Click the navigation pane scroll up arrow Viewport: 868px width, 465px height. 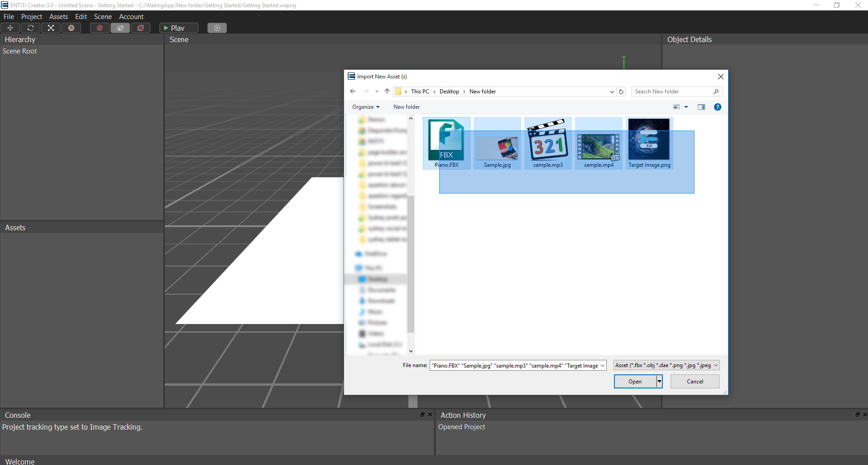pos(411,119)
